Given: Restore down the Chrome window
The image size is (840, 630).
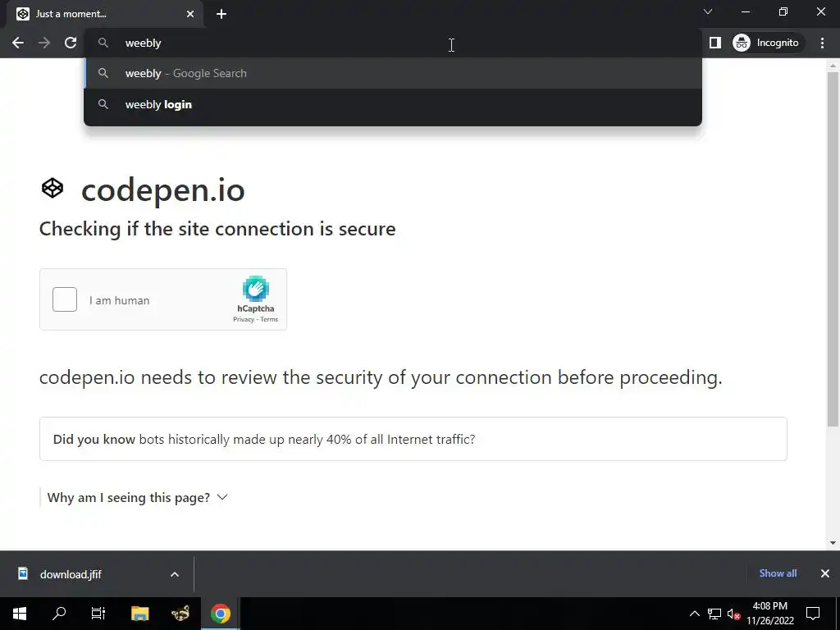Looking at the screenshot, I should 783,11.
